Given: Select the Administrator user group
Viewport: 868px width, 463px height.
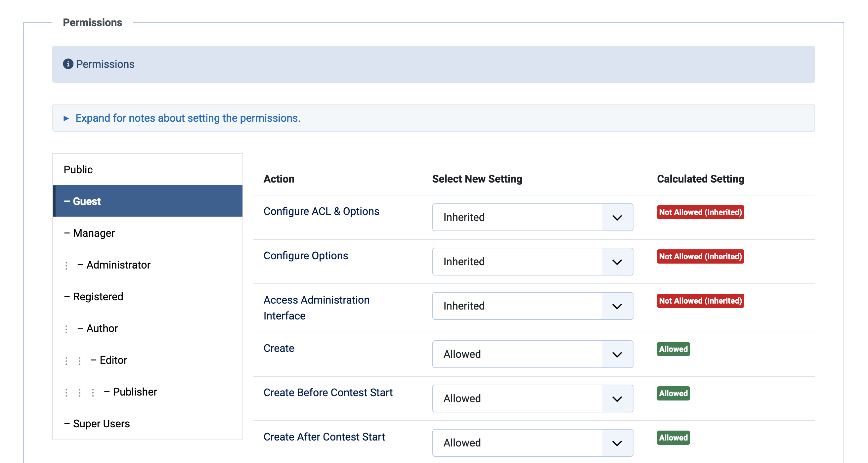Looking at the screenshot, I should click(148, 265).
